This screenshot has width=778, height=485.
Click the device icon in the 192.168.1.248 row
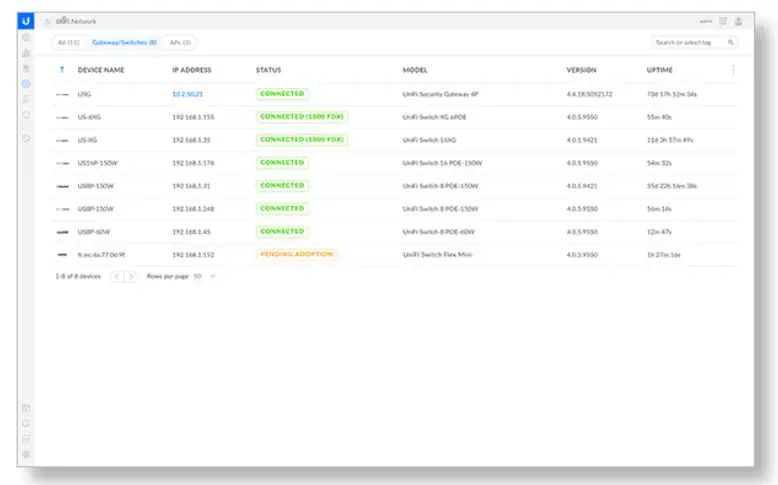pyautogui.click(x=63, y=209)
